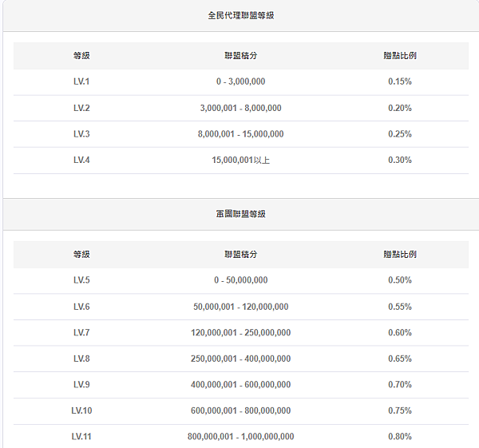Viewport: 479px width, 448px height.
Task: Click the LV.4 row label
Action: tap(81, 160)
